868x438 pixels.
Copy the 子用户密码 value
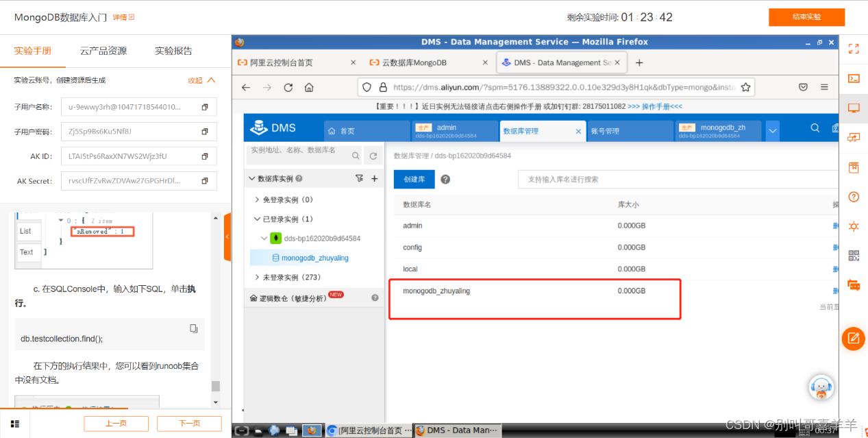204,132
